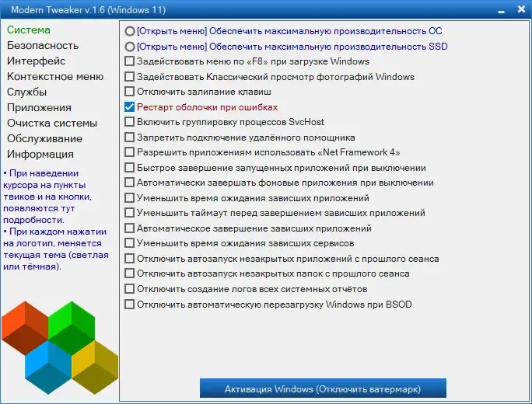Disable automatic restart on BSOD checkbox
The height and width of the screenshot is (404, 532).
pyautogui.click(x=129, y=305)
